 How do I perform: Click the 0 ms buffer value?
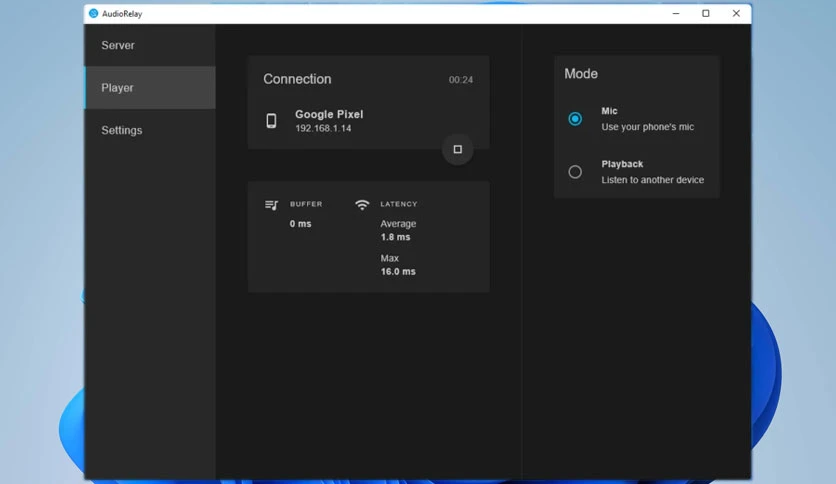300,224
